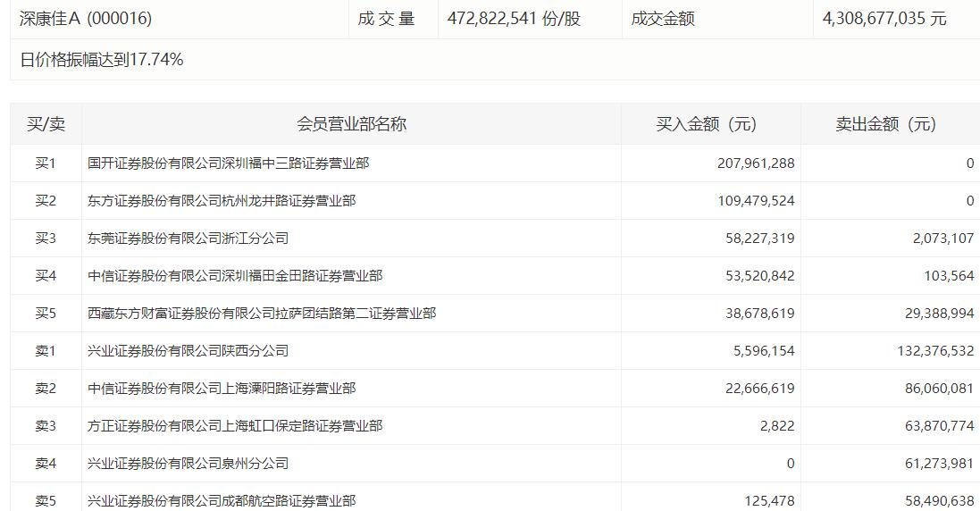
Task: Click sell amount 132,376,532
Action: [x=935, y=351]
